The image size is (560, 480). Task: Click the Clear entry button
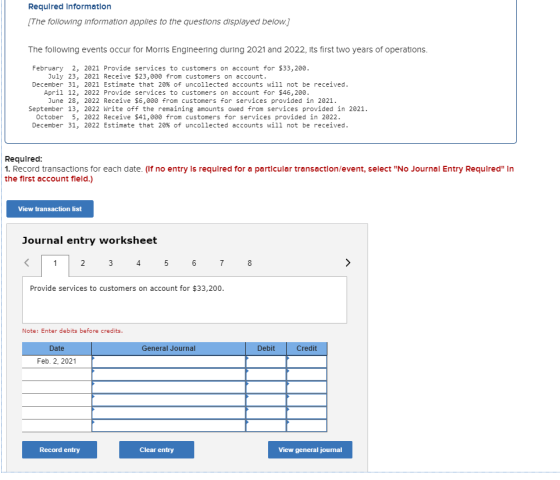coord(156,450)
